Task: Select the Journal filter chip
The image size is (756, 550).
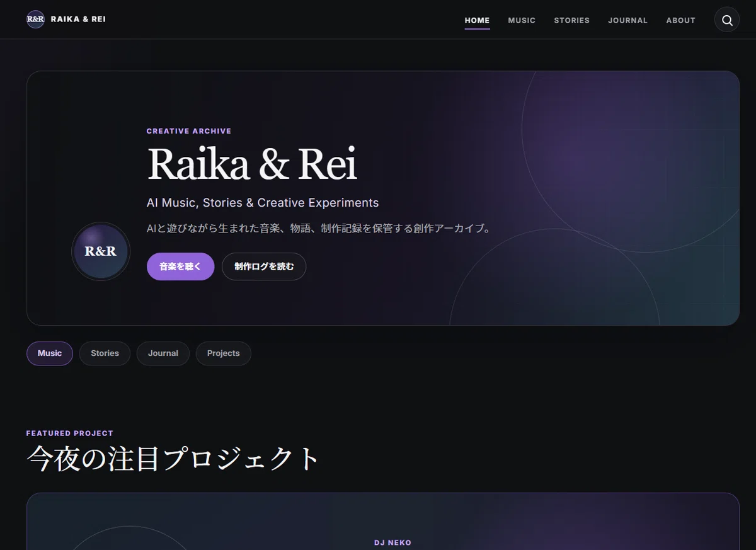Action: (163, 353)
